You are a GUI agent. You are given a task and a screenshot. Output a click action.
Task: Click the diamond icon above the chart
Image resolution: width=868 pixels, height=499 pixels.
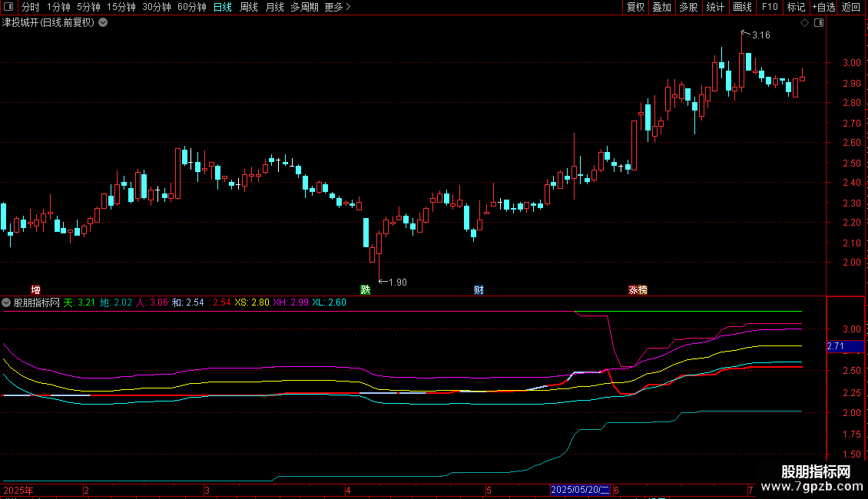804,23
